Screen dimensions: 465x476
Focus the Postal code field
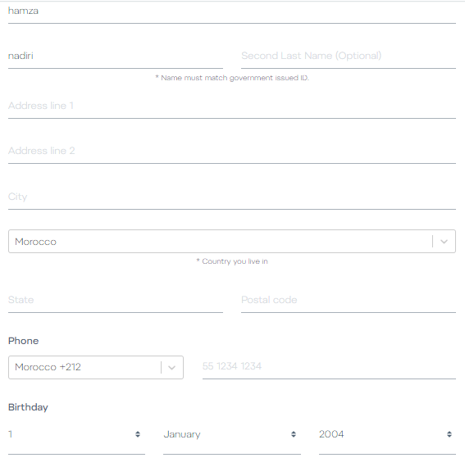(x=349, y=301)
